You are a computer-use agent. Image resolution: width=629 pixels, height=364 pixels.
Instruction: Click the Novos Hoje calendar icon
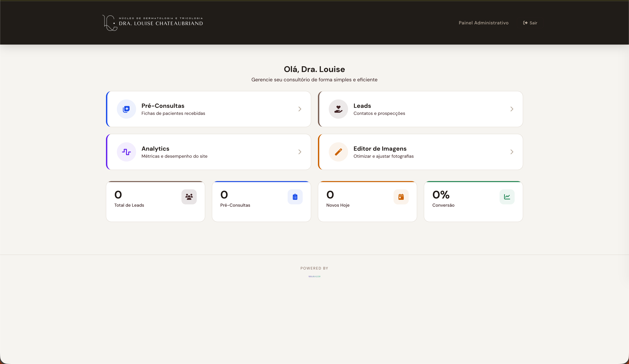pos(401,197)
